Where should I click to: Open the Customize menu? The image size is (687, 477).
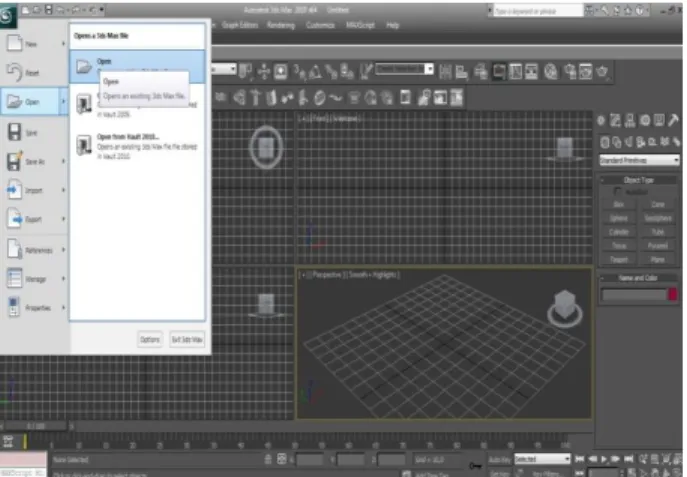click(320, 25)
